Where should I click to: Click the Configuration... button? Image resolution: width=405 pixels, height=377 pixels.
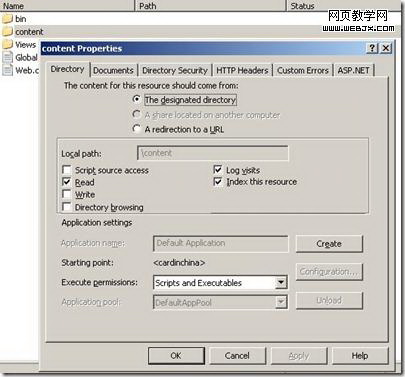click(x=329, y=272)
